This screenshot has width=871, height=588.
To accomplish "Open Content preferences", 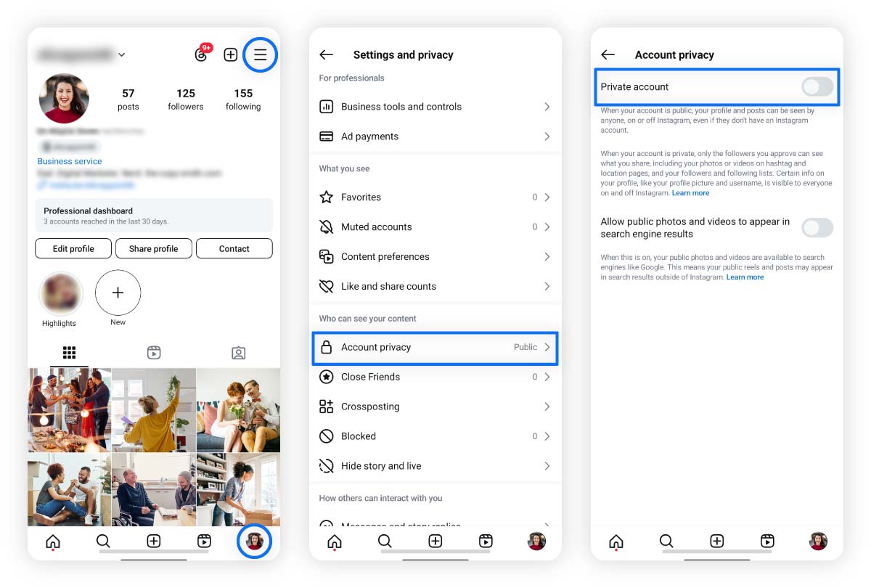I will (435, 256).
